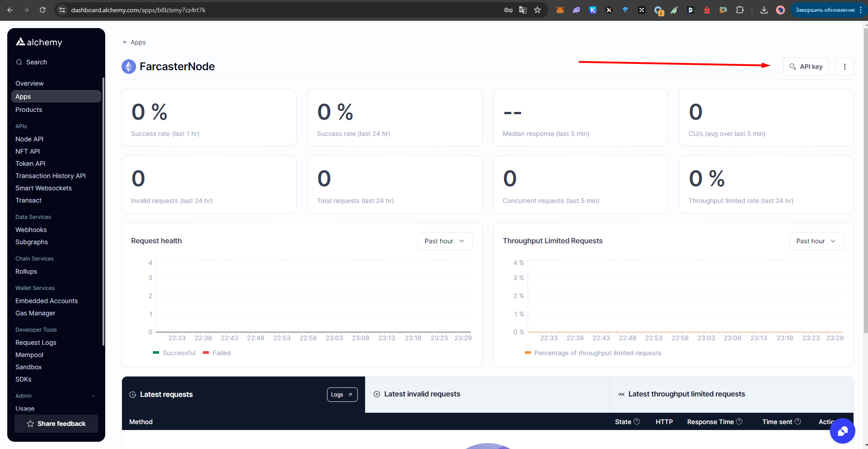The width and height of the screenshot is (868, 449).
Task: Toggle the Successful series in chart legend
Action: pos(174,353)
